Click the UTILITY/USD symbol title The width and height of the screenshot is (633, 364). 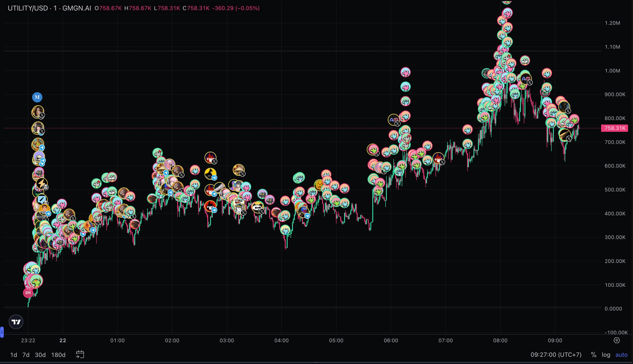[x=27, y=8]
